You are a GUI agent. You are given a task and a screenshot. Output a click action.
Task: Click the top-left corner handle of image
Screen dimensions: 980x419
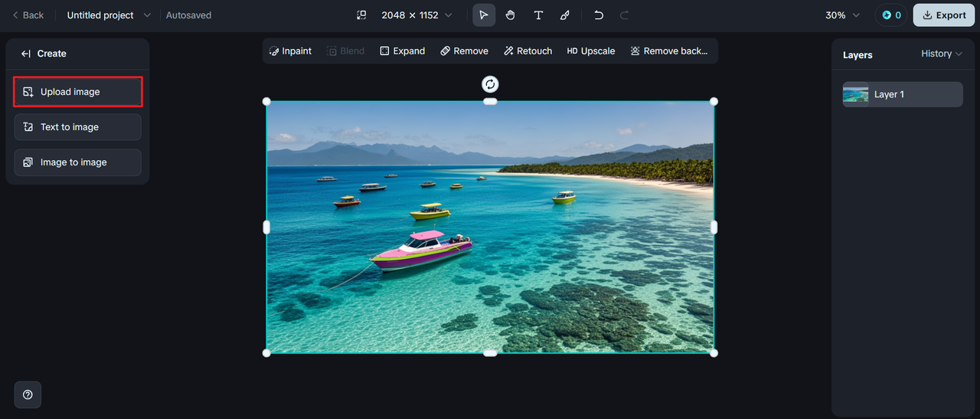click(x=266, y=101)
